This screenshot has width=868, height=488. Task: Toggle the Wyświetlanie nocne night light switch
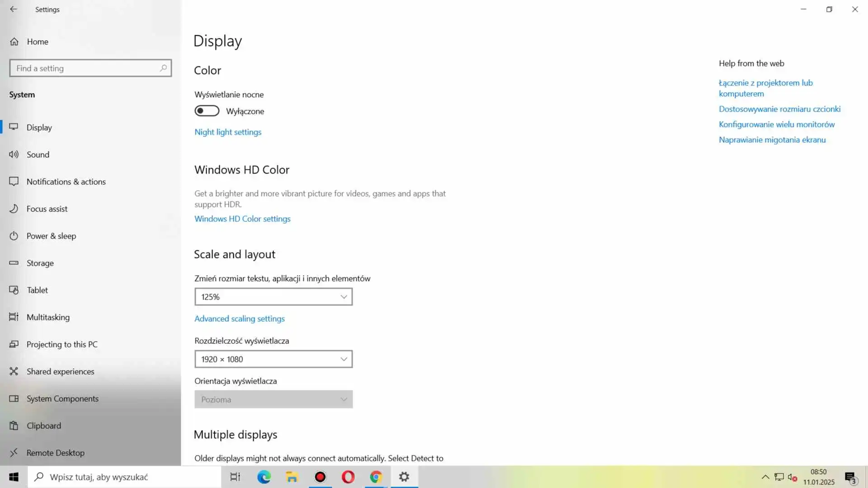point(207,111)
